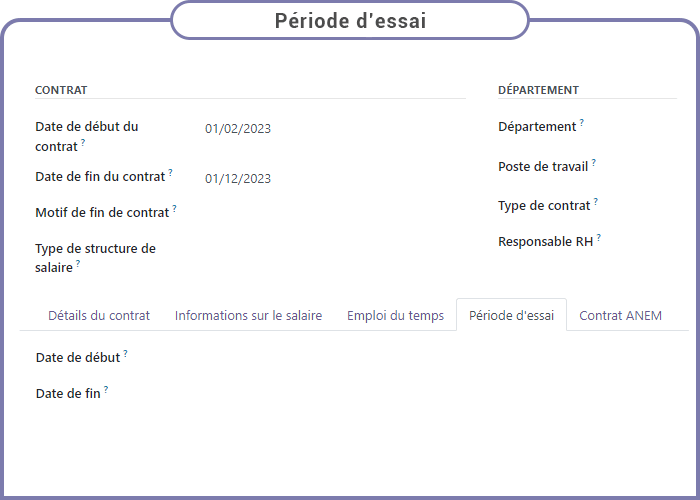Click help icon beside Motif de fin de contrat
Image resolution: width=700 pixels, height=500 pixels.
pos(175,208)
